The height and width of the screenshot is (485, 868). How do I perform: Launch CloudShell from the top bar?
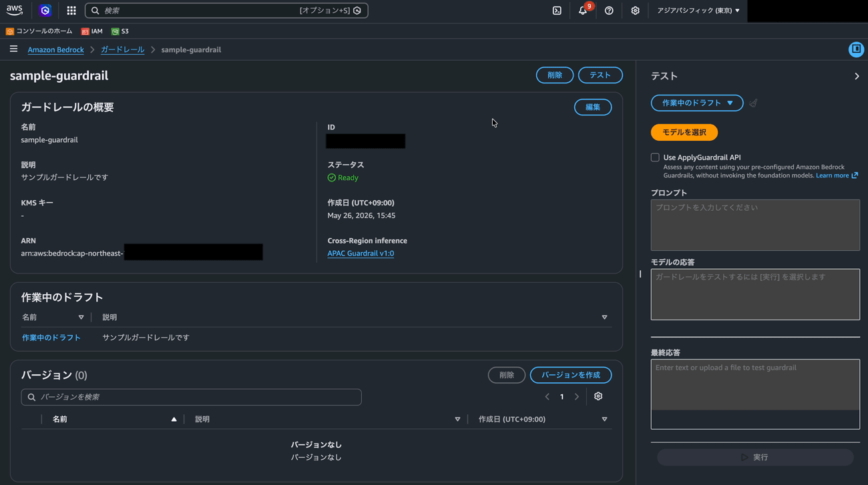(x=557, y=11)
